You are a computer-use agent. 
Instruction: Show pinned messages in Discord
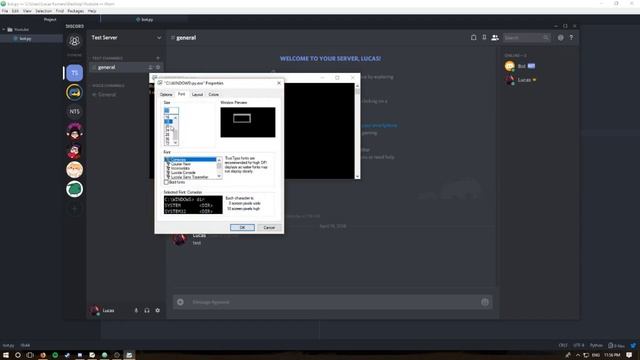pyautogui.click(x=484, y=38)
